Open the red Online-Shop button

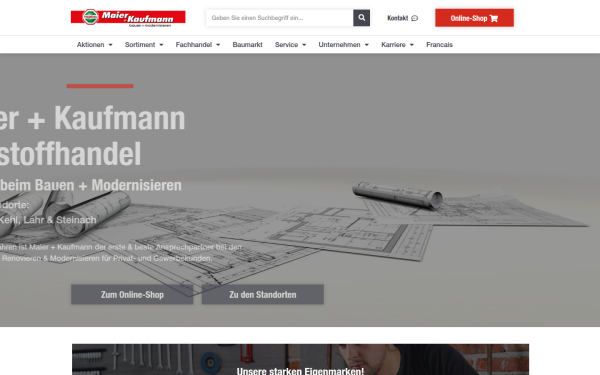[x=474, y=18]
